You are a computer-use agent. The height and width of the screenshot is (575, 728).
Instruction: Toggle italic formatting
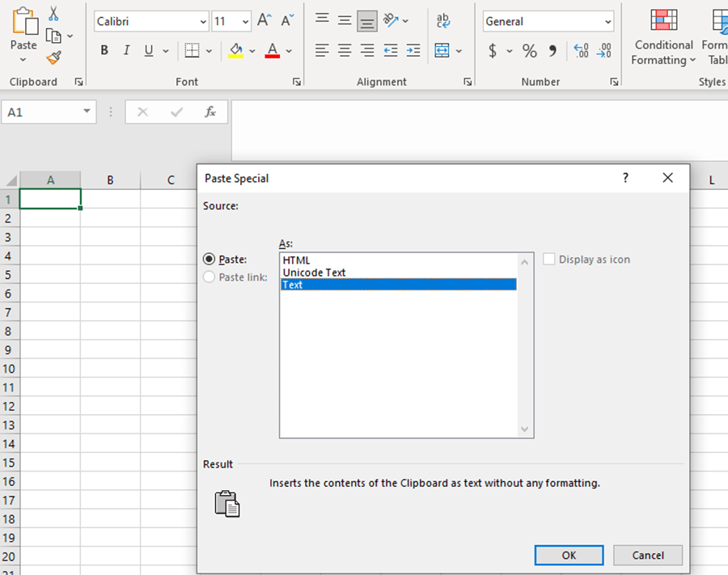click(126, 50)
